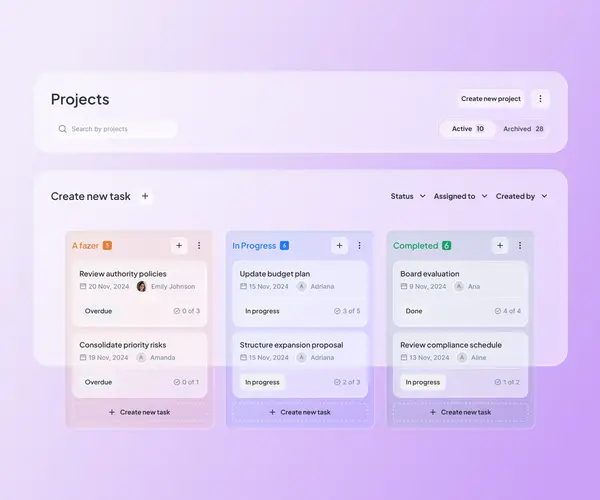Open the Structure expansion proposal card

coord(300,365)
